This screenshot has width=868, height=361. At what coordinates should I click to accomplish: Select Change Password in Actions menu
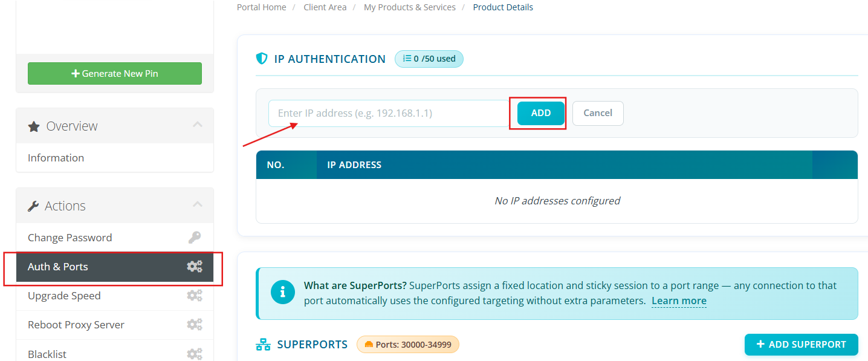coord(70,238)
